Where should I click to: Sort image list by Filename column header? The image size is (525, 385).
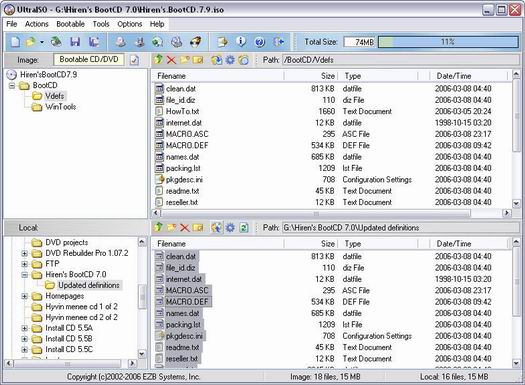tap(218, 76)
